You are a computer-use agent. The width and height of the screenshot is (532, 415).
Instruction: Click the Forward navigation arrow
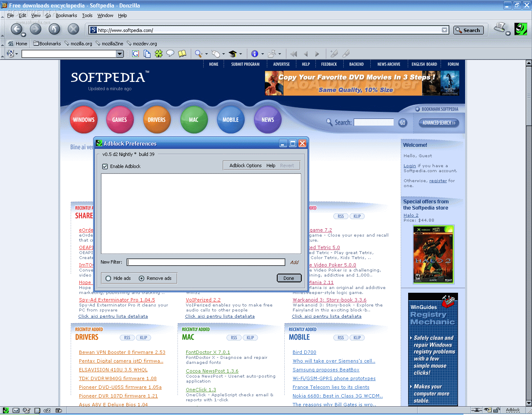[36, 29]
